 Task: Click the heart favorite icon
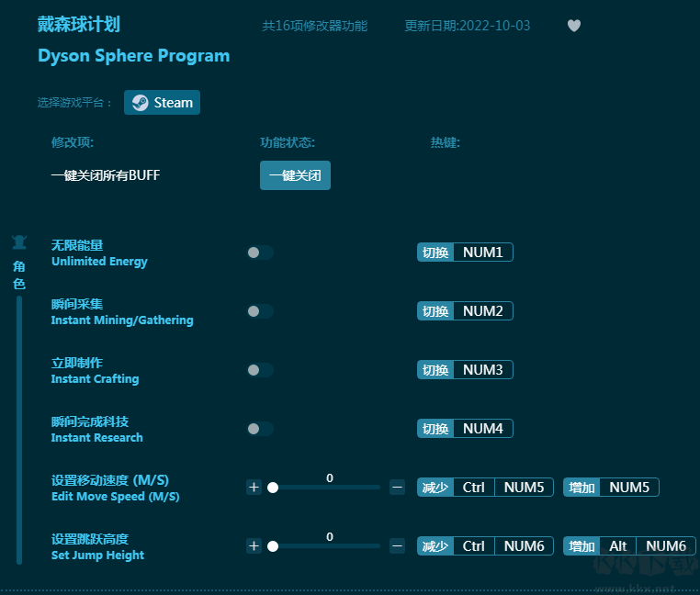click(573, 26)
